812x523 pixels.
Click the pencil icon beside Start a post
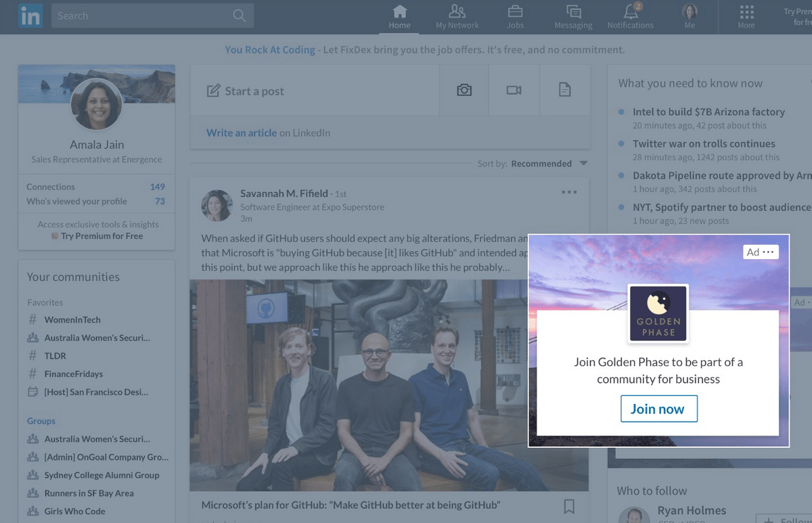click(213, 91)
